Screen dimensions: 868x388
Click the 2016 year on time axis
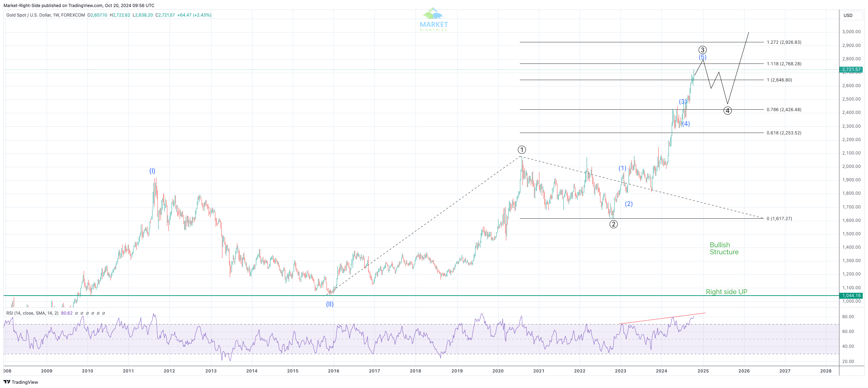point(334,371)
